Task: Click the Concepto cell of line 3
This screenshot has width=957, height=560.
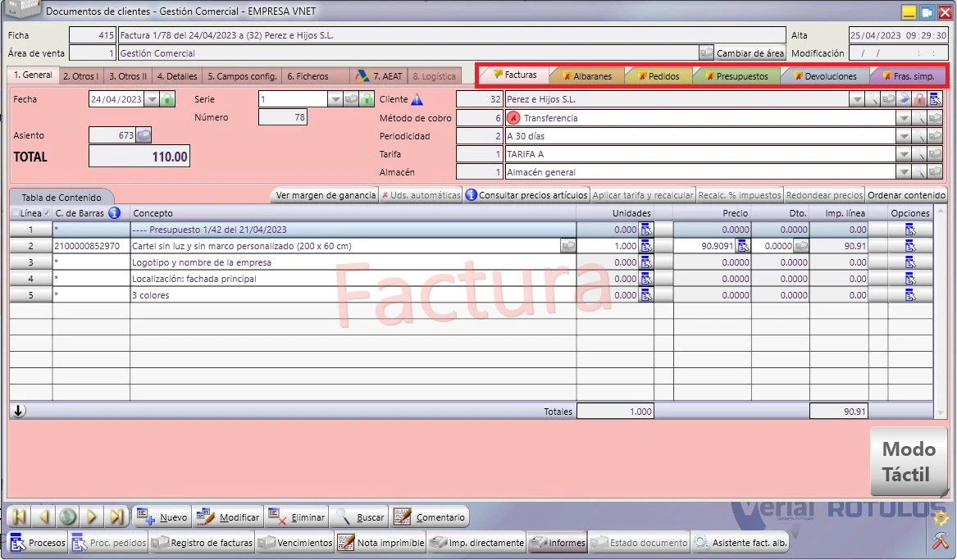Action: tap(353, 262)
